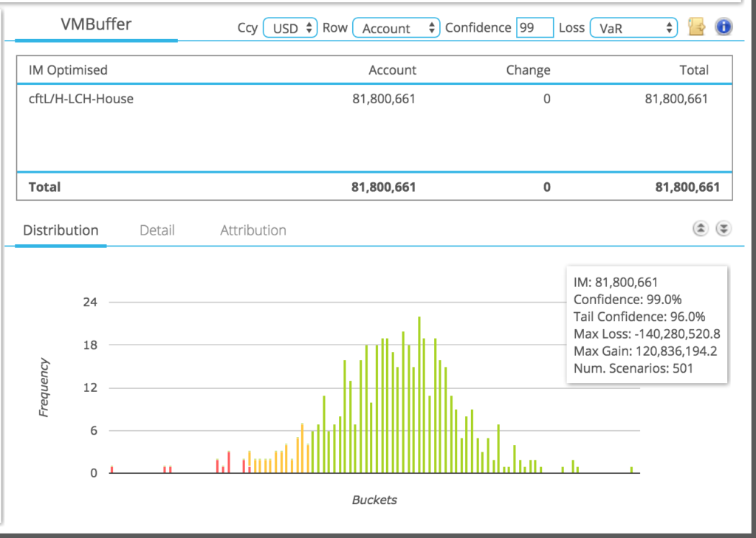The width and height of the screenshot is (756, 538).
Task: Click the Change column header
Action: [x=528, y=70]
